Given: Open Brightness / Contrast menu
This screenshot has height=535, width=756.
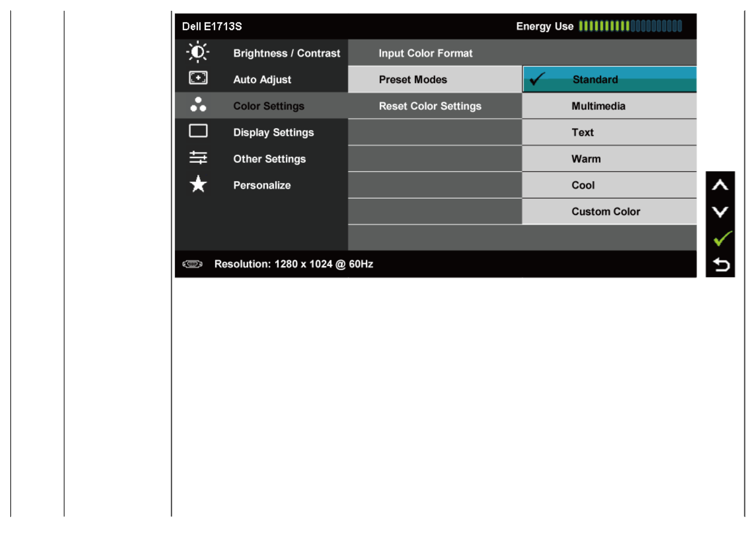Looking at the screenshot, I should tap(261, 53).
